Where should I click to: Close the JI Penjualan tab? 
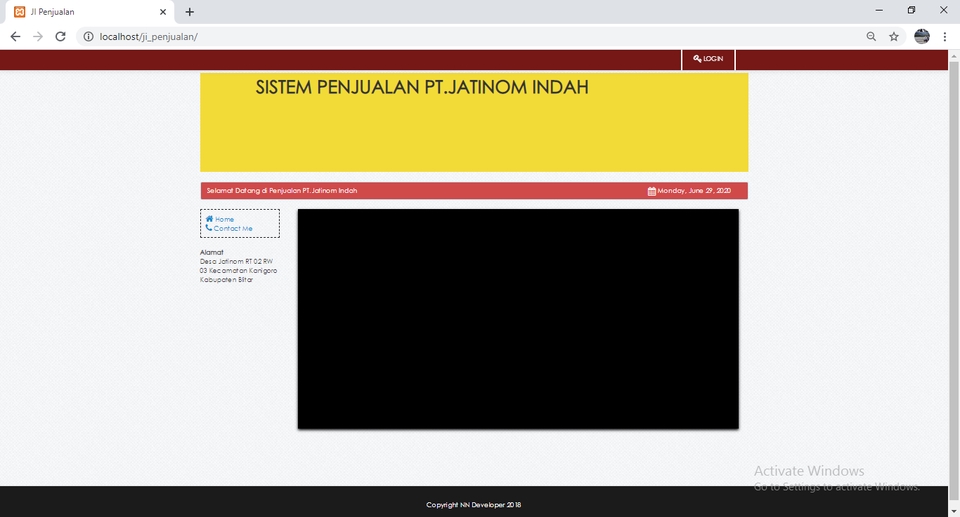tap(163, 12)
